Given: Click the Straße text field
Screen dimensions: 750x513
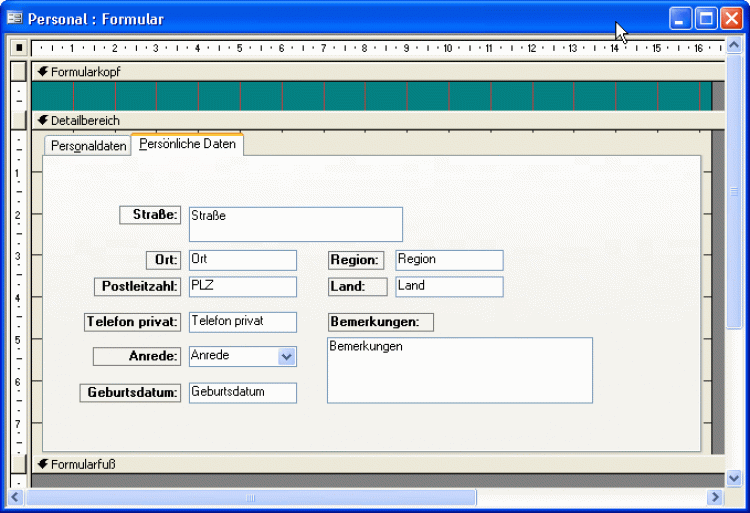Looking at the screenshot, I should click(x=295, y=224).
